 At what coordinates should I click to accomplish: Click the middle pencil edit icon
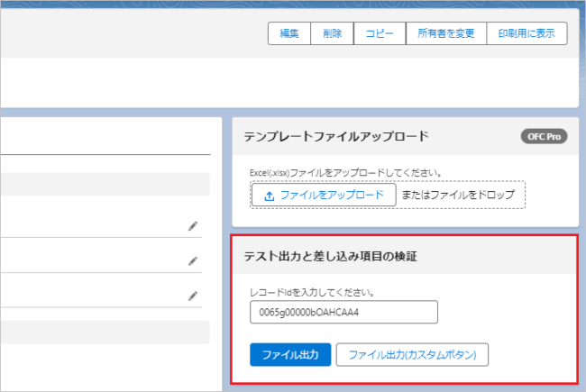pyautogui.click(x=192, y=260)
